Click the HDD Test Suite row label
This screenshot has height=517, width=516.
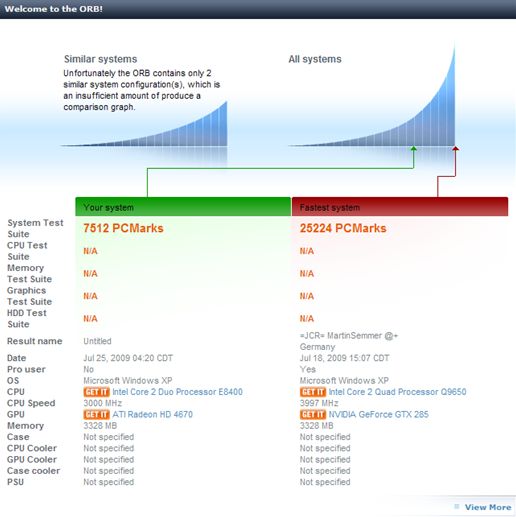27,319
